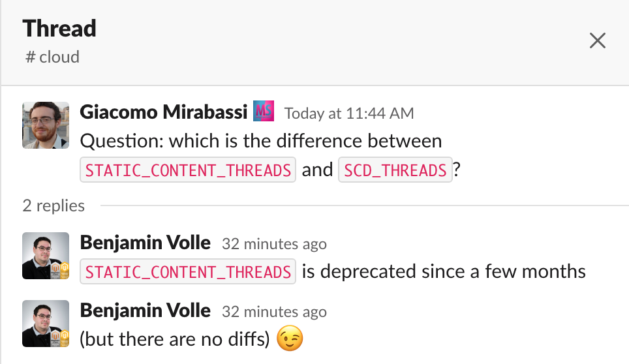The width and height of the screenshot is (629, 364).
Task: Click STATIC_CONTENT_THREADS code in the question
Action: [188, 170]
